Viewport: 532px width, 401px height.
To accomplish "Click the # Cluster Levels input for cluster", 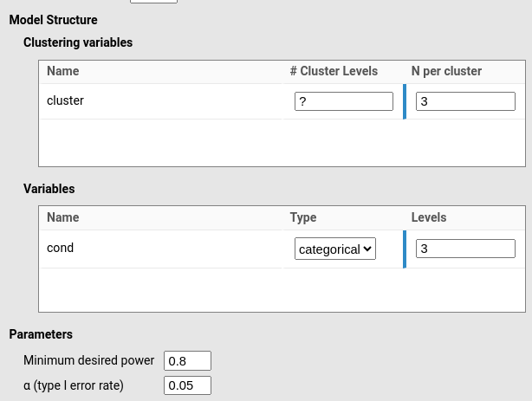I will point(343,101).
